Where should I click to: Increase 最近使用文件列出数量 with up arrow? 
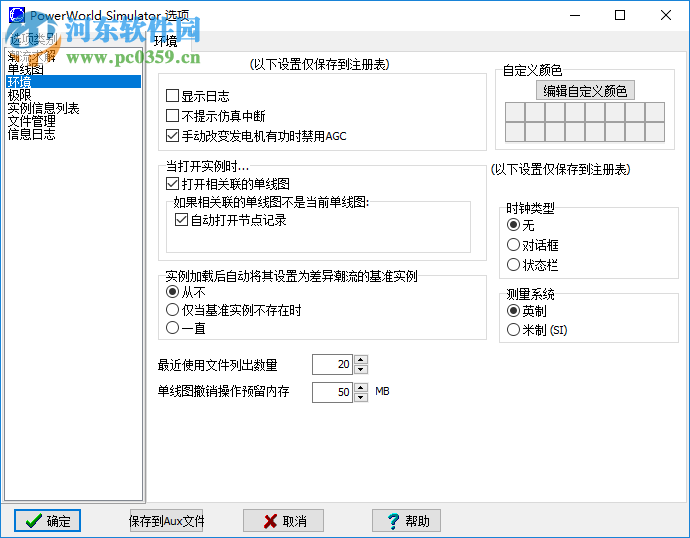pyautogui.click(x=361, y=359)
